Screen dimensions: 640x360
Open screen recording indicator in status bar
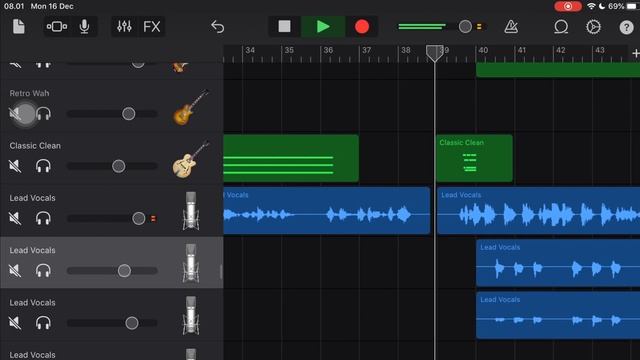568,7
